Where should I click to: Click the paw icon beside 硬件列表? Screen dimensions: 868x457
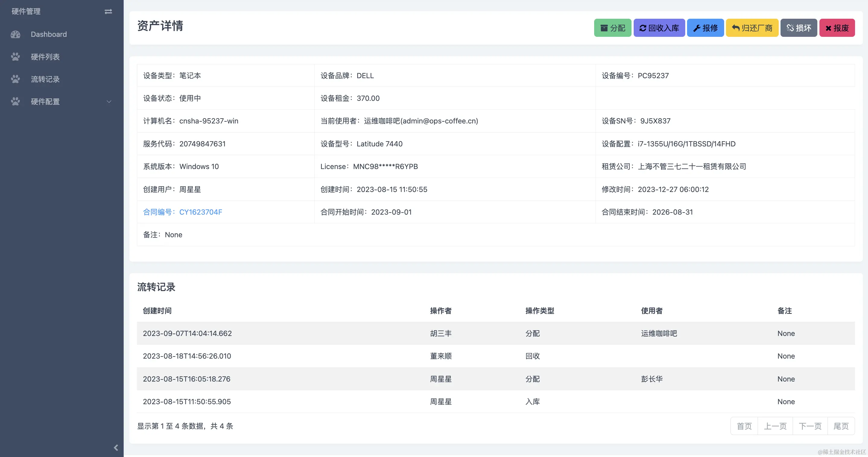(x=15, y=57)
